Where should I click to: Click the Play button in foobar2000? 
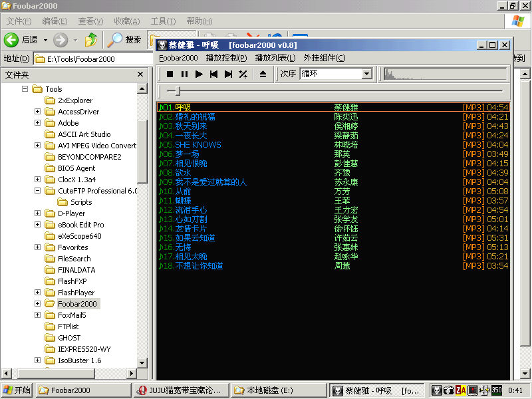pyautogui.click(x=199, y=74)
